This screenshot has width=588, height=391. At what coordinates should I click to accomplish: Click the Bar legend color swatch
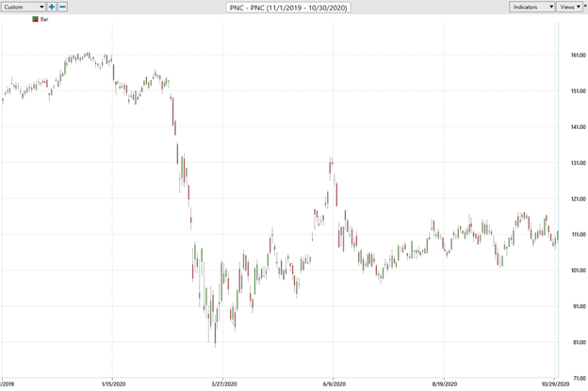pyautogui.click(x=35, y=19)
